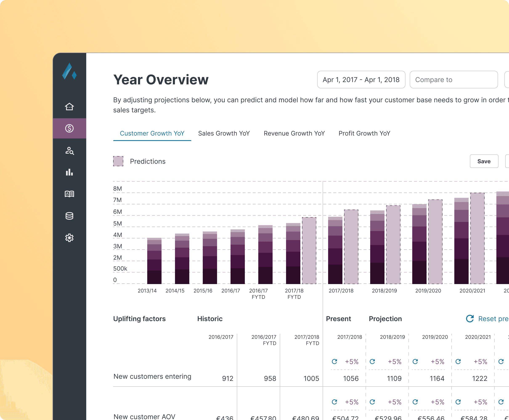509x420 pixels.
Task: Click the 2014/15 stacked bar
Action: click(182, 259)
